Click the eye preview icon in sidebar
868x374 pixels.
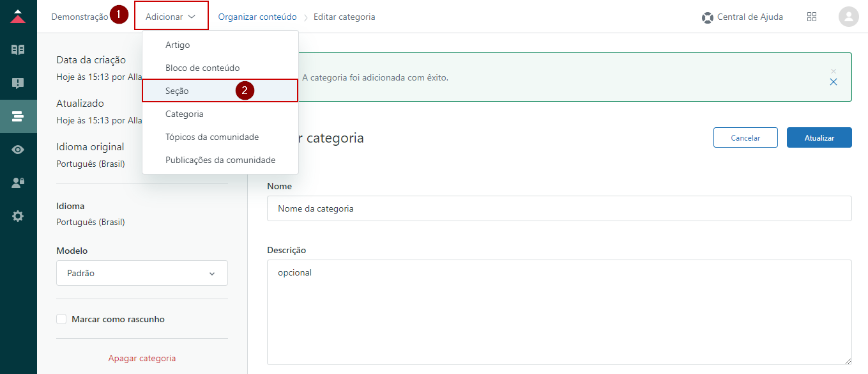point(18,150)
